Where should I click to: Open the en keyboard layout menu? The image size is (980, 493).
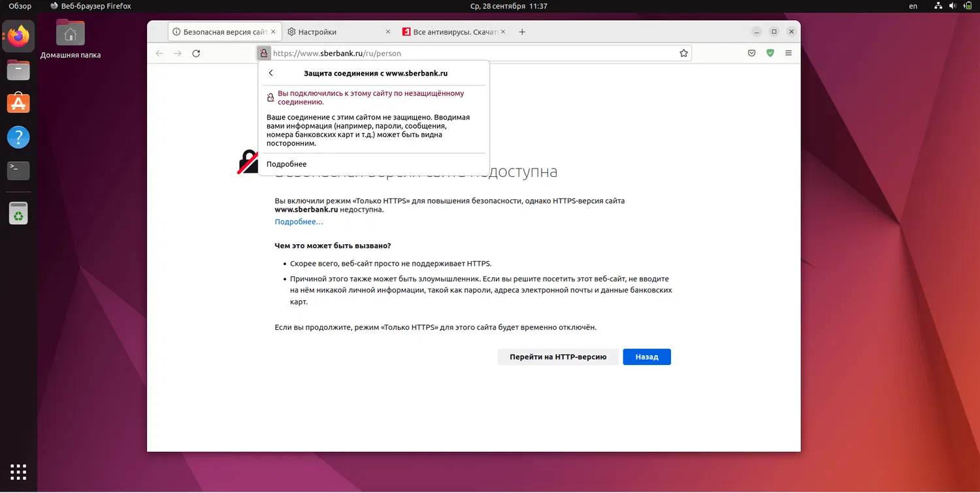[913, 6]
